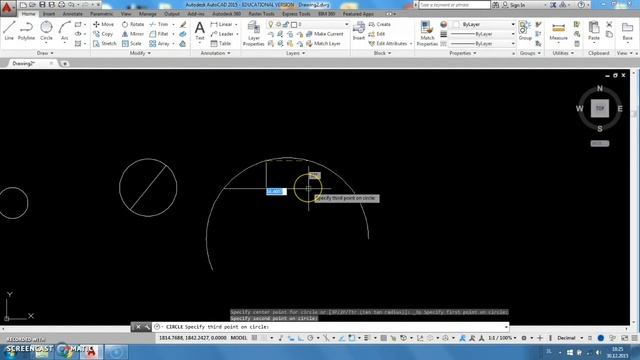Toggle polar tracking in status bar
Image resolution: width=640 pixels, height=360 pixels.
point(310,338)
